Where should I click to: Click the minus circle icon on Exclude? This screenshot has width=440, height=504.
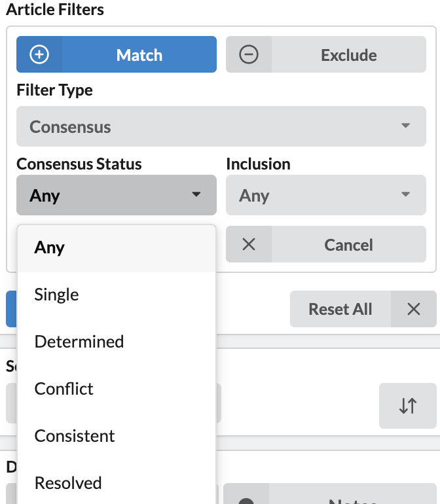click(249, 54)
